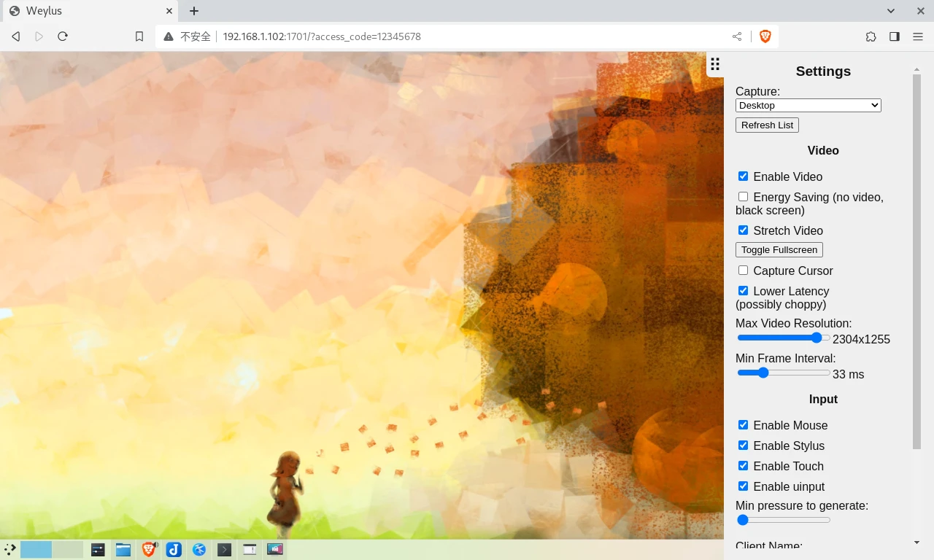
Task: Click the share icon in address bar
Action: coord(737,36)
